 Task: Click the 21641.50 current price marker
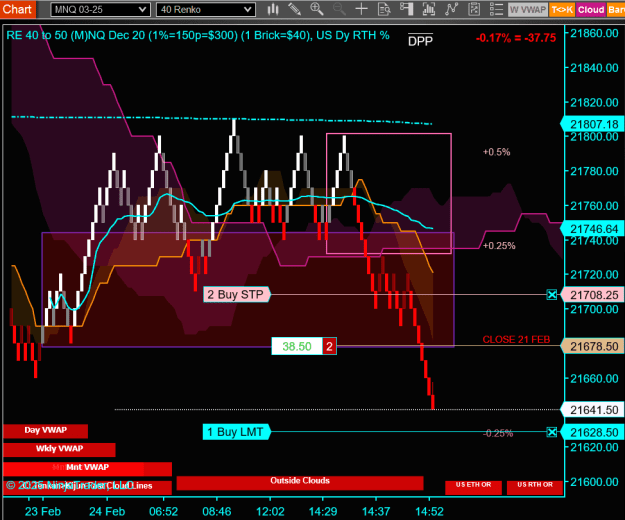(592, 410)
